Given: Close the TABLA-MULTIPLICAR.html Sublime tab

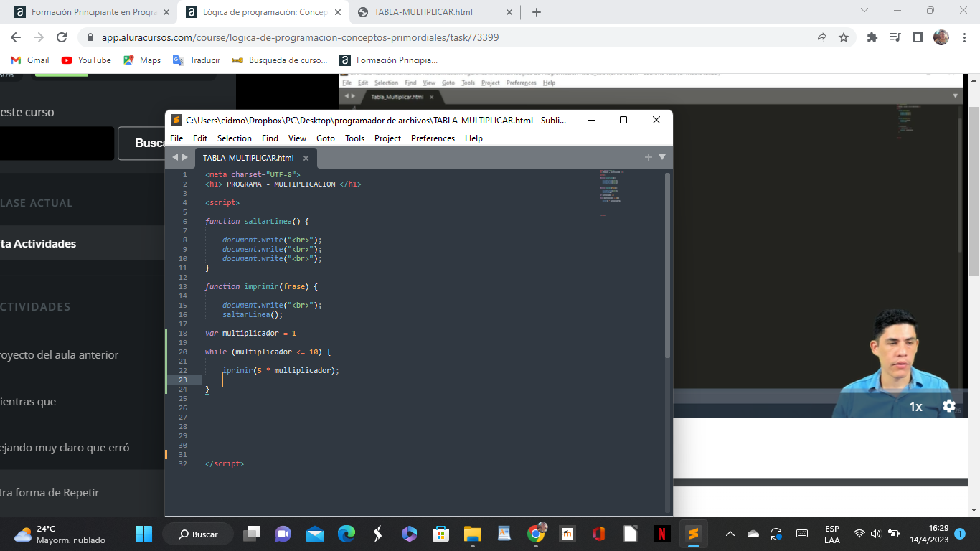Looking at the screenshot, I should [306, 158].
